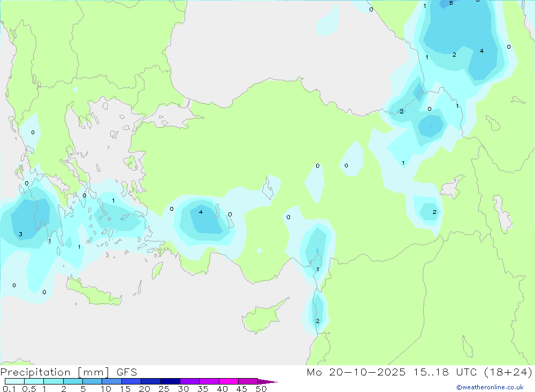The image size is (535, 392).
Task: Select the 15–20 mm blue legend swatch
Action: tap(132, 381)
